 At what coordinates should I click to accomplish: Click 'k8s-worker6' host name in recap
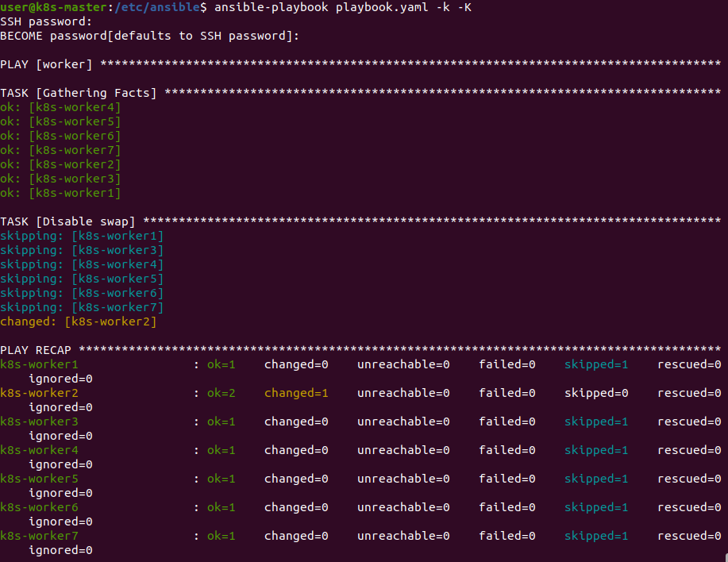click(x=39, y=507)
